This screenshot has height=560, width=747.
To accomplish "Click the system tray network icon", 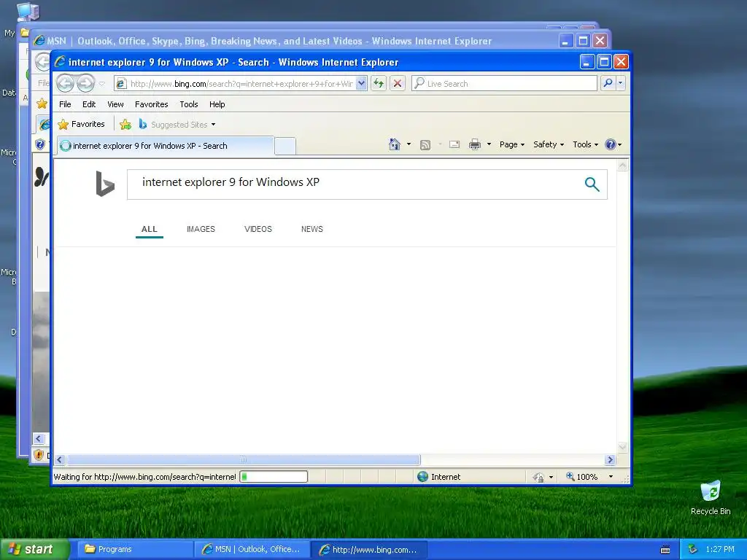I will 693,549.
